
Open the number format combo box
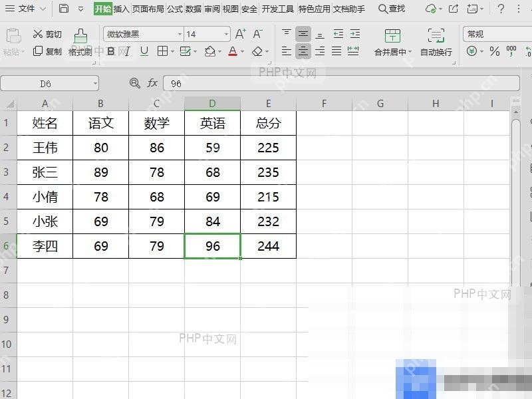coord(497,35)
